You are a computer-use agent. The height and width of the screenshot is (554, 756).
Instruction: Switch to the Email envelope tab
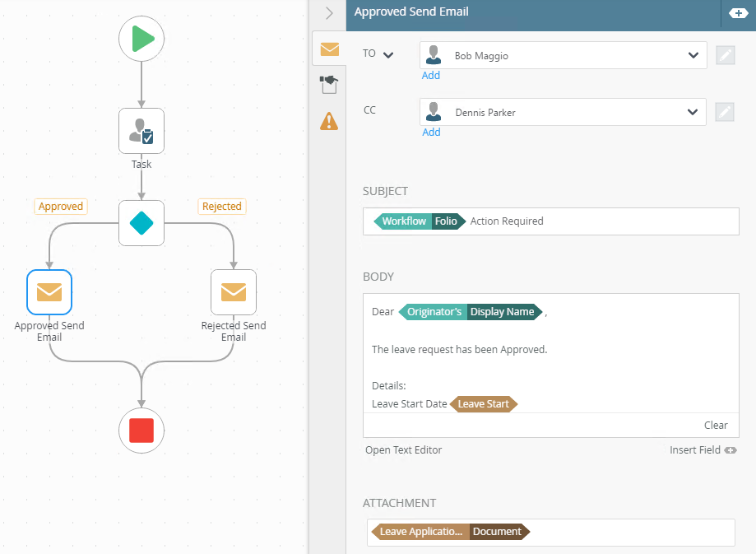click(329, 49)
